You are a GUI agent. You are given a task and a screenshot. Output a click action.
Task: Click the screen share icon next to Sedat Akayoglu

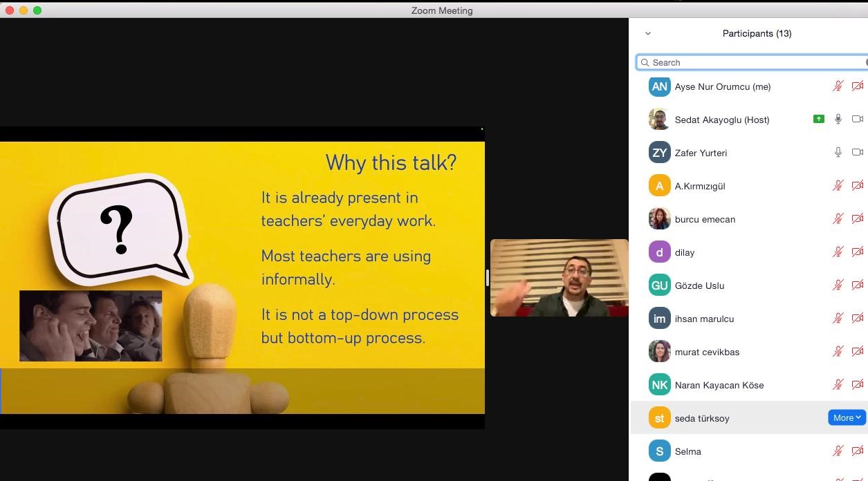[818, 119]
